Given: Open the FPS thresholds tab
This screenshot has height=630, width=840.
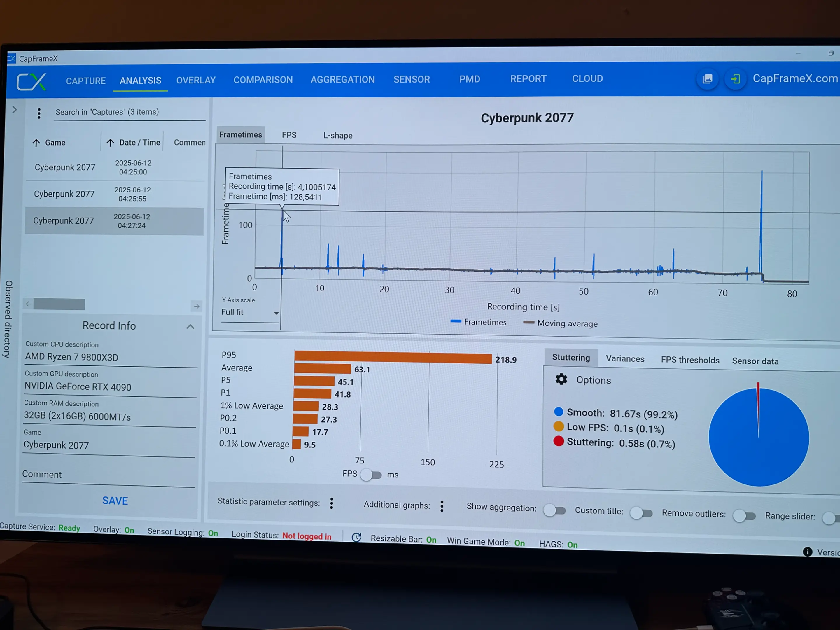Looking at the screenshot, I should tap(690, 360).
